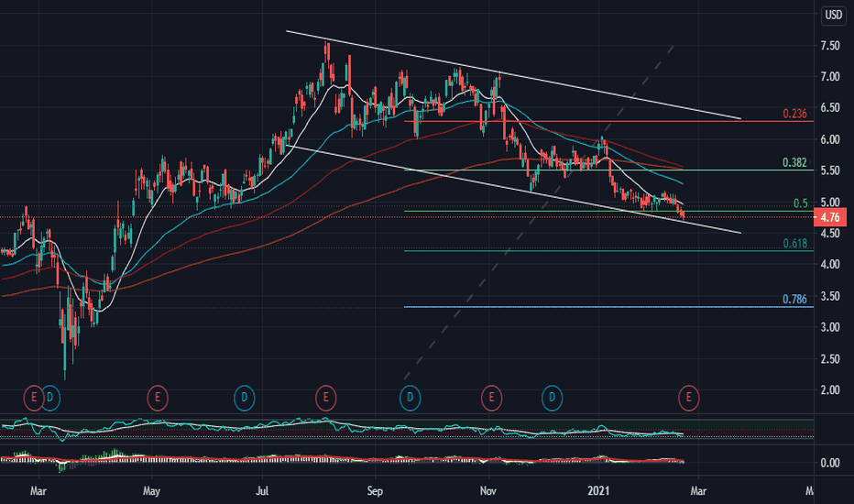
Task: Select the red 0.236 Fibonacci horizontal line
Action: (x=608, y=122)
